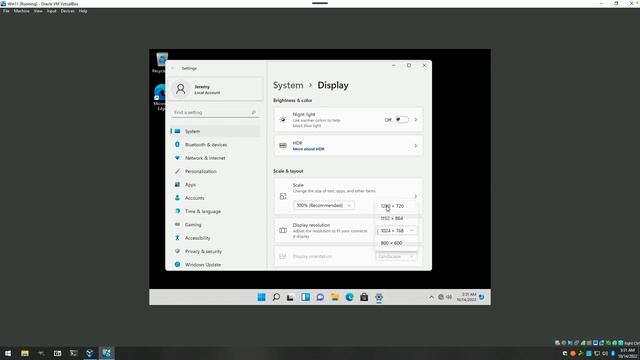The image size is (640, 360).
Task: Click the Windows Update tray icon in guest
Action: click(482, 297)
